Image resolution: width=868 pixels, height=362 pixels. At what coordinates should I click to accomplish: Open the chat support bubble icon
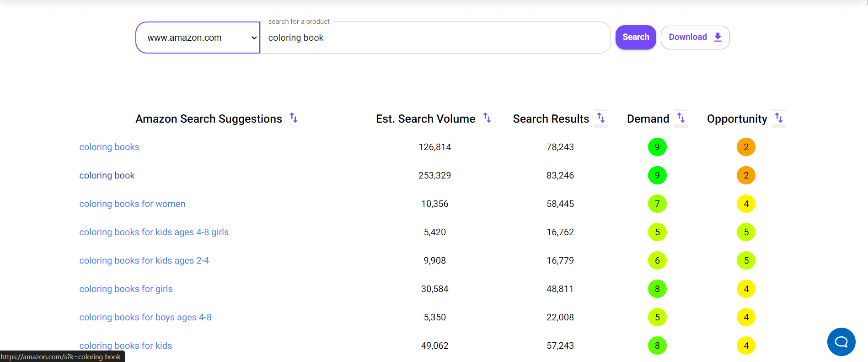tap(841, 342)
